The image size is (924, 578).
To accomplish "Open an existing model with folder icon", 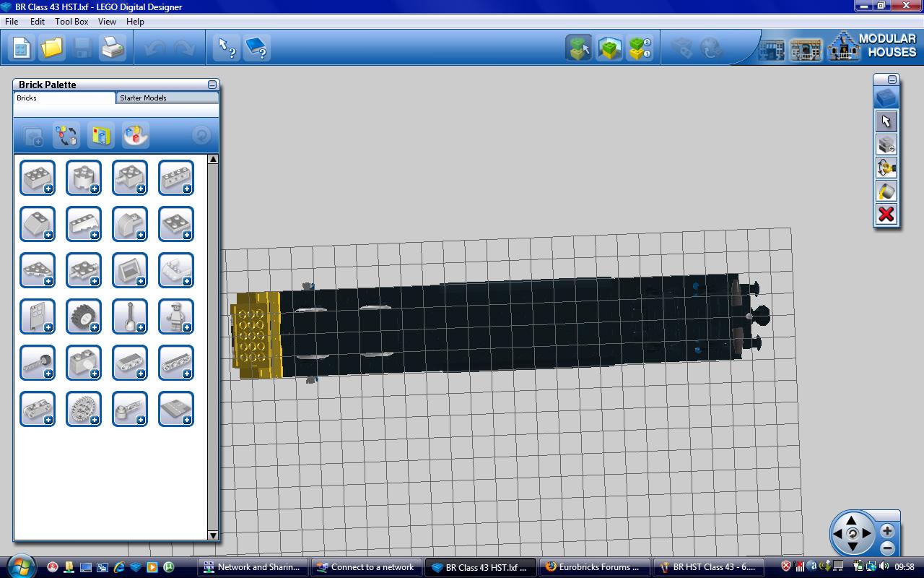I will coord(52,48).
